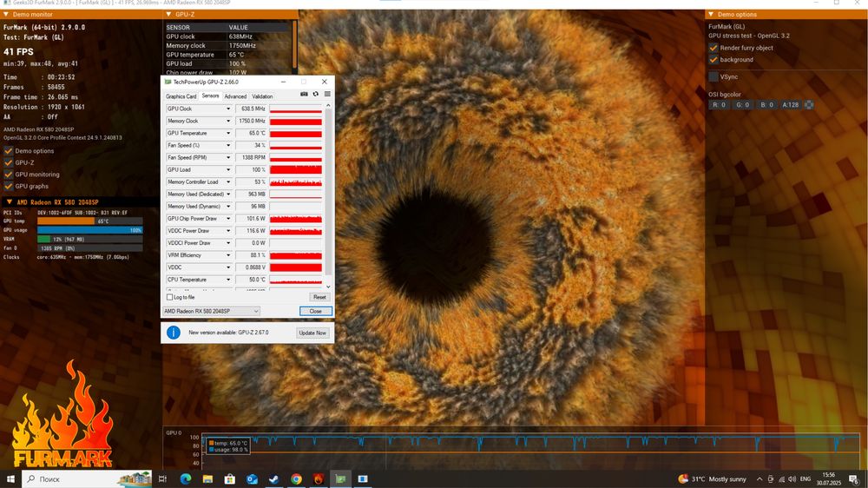Click Windows search box Поиск
The image size is (868, 488).
[87, 479]
